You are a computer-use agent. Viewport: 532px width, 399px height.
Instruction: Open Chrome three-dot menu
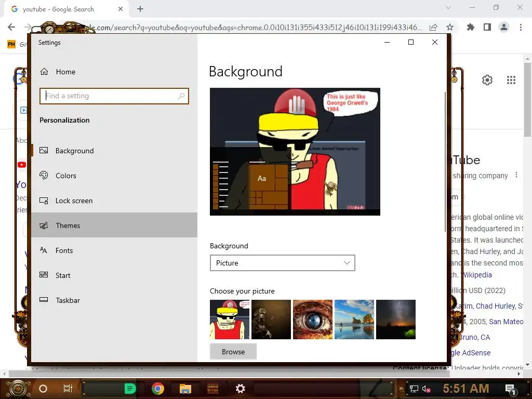click(521, 27)
